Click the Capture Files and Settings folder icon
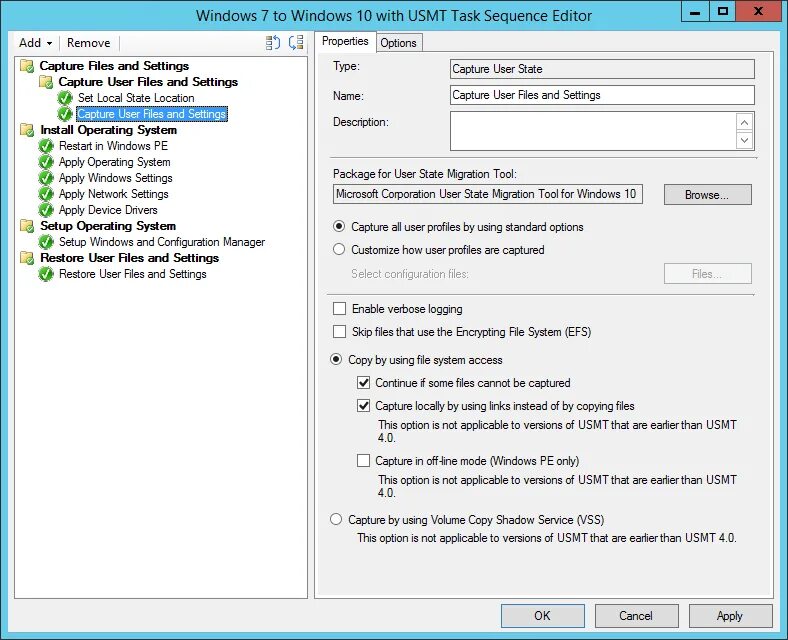The width and height of the screenshot is (788, 640). tap(27, 66)
